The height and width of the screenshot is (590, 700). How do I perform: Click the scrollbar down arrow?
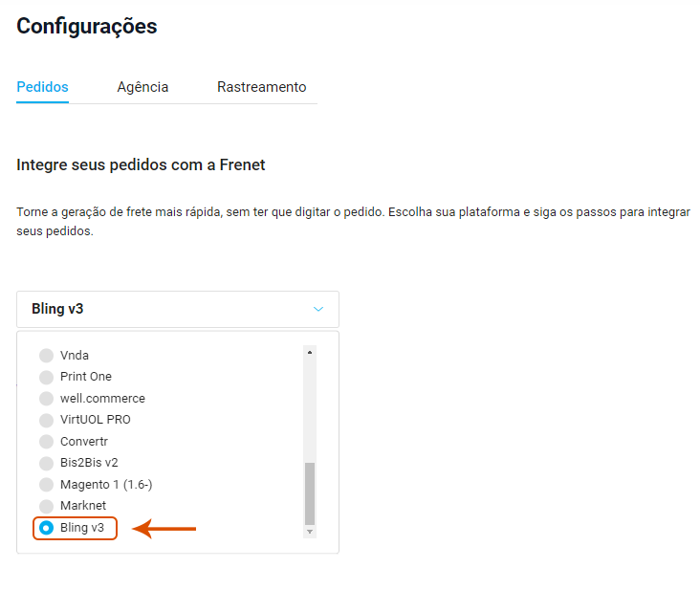[x=309, y=531]
